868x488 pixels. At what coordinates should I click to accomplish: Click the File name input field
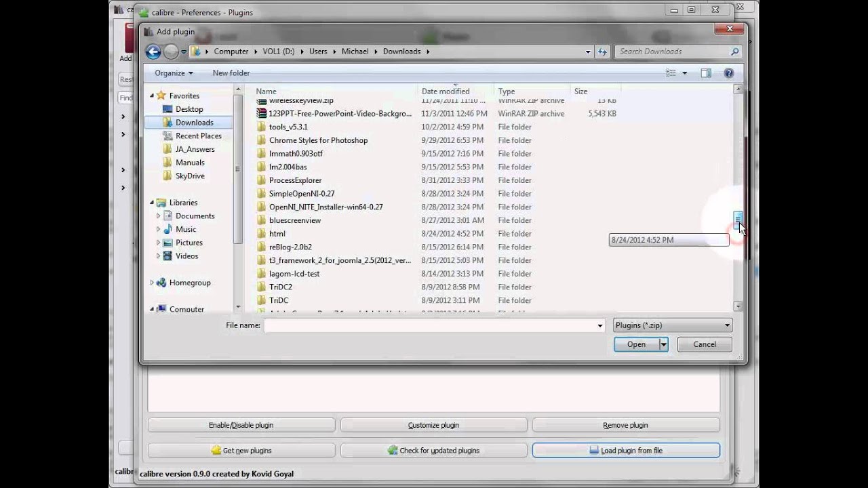pyautogui.click(x=429, y=325)
